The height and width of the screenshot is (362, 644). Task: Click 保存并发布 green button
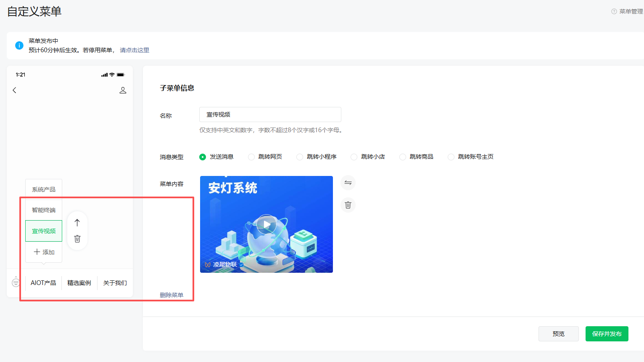click(607, 334)
